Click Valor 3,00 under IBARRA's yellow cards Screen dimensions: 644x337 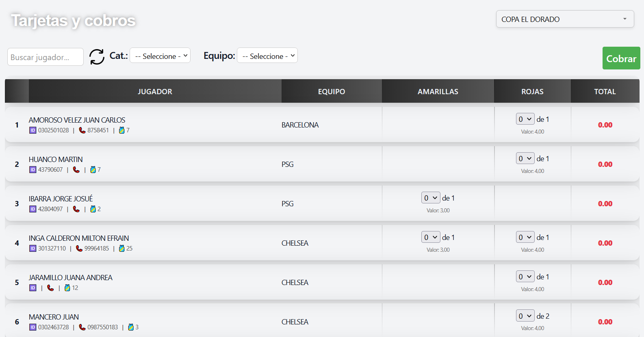438,210
